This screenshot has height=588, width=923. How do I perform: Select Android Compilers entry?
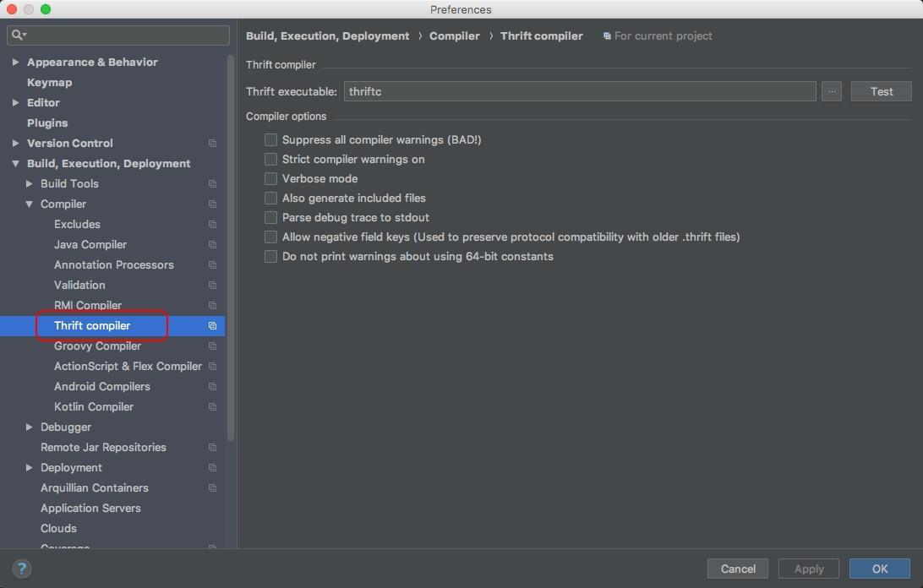(x=101, y=387)
